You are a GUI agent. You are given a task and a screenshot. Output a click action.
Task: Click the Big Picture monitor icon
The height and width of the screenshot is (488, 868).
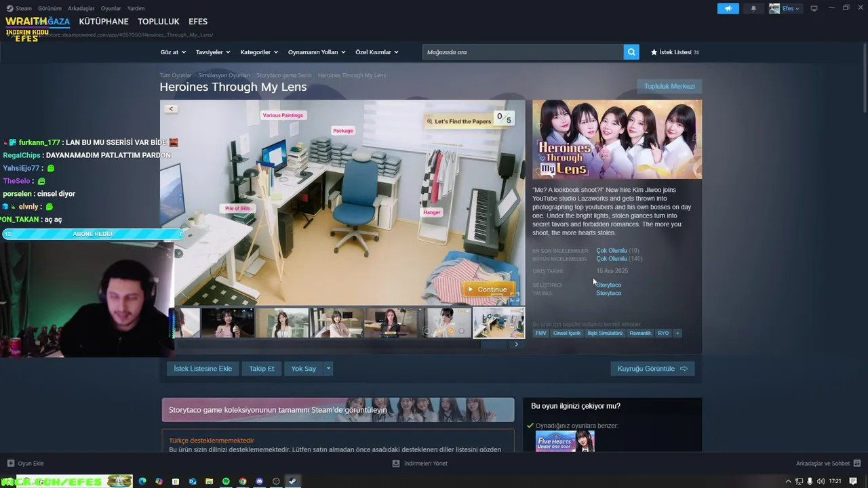[x=814, y=8]
